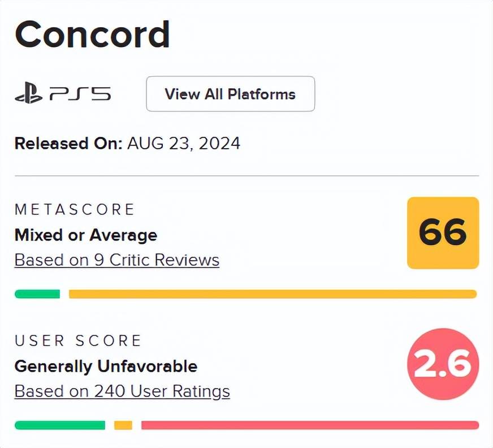Image resolution: width=493 pixels, height=448 pixels.
Task: Click the small yellow user score bar segment
Action: click(x=123, y=425)
